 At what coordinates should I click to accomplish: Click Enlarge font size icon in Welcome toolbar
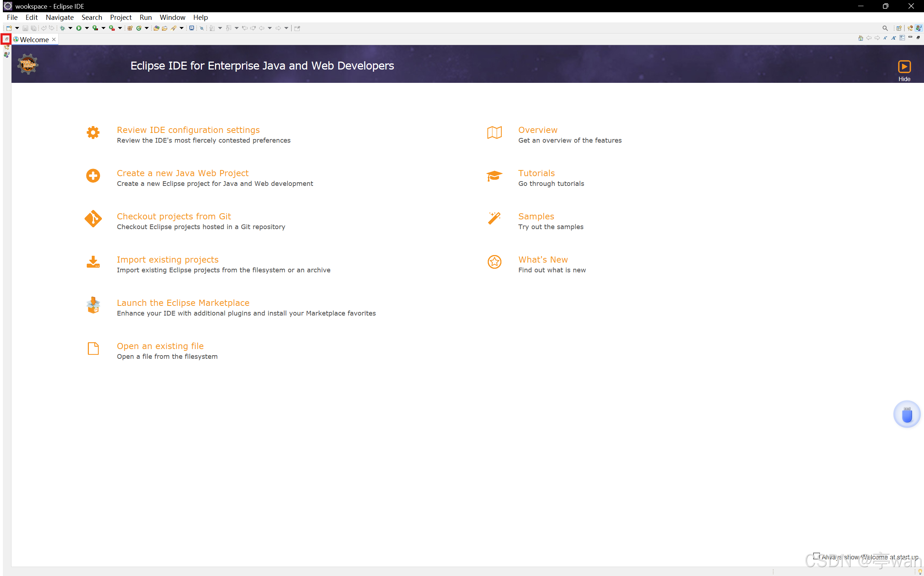(893, 38)
